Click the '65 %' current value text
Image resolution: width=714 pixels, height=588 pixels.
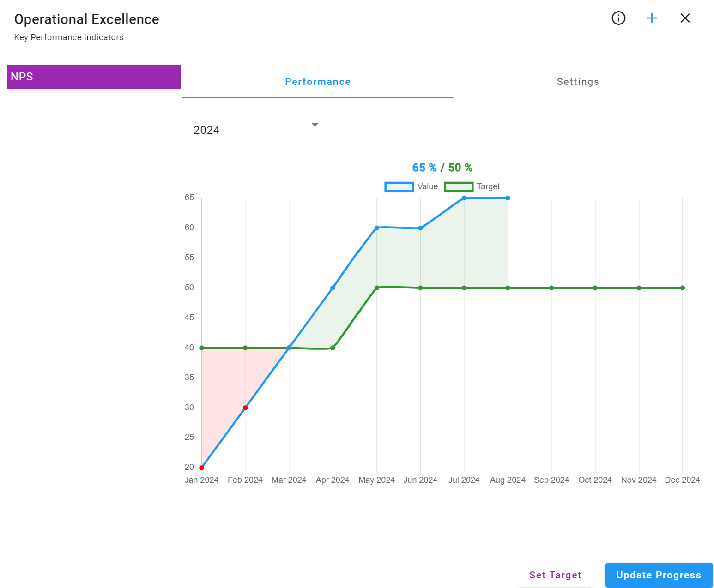coord(424,168)
